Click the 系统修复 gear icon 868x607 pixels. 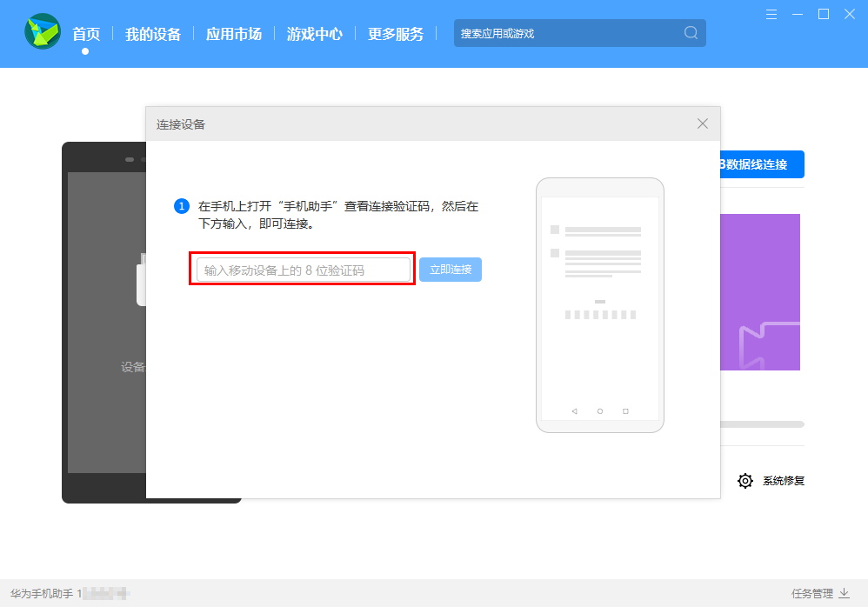coord(745,480)
